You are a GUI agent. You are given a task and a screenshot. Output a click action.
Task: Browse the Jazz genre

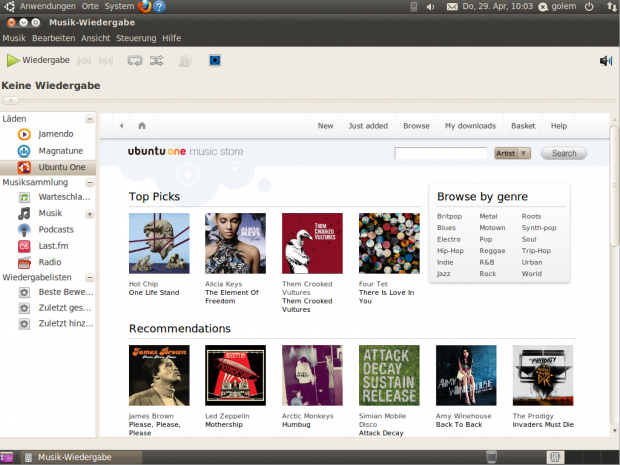click(443, 274)
